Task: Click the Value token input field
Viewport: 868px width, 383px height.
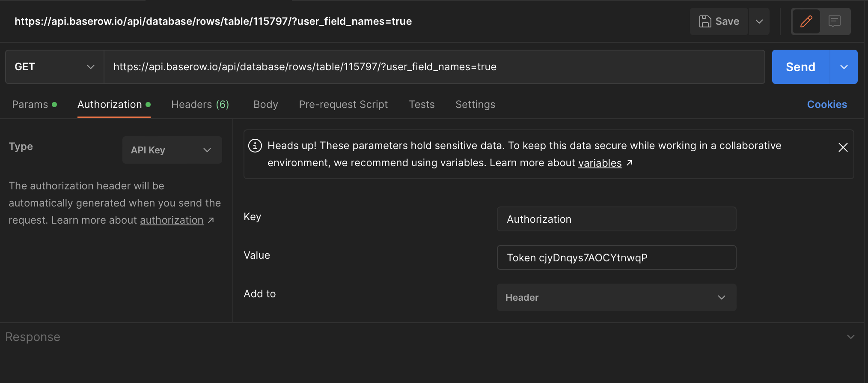Action: [x=616, y=257]
